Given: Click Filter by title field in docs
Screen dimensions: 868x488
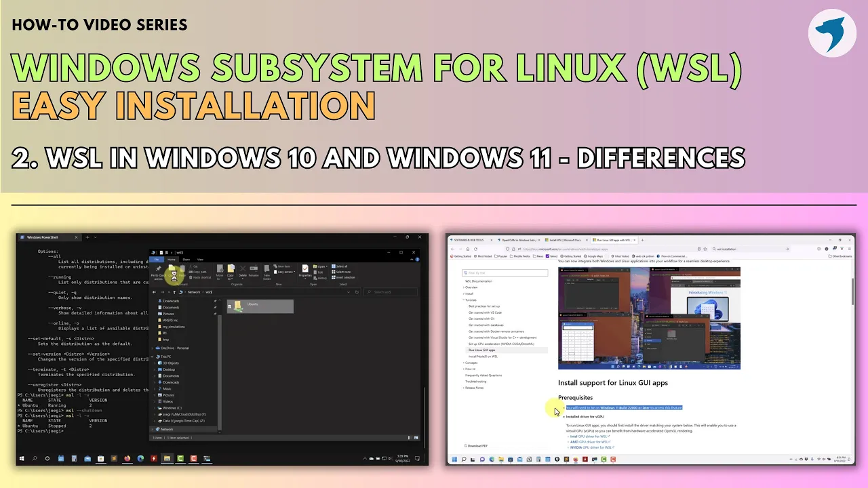Looking at the screenshot, I should point(505,273).
